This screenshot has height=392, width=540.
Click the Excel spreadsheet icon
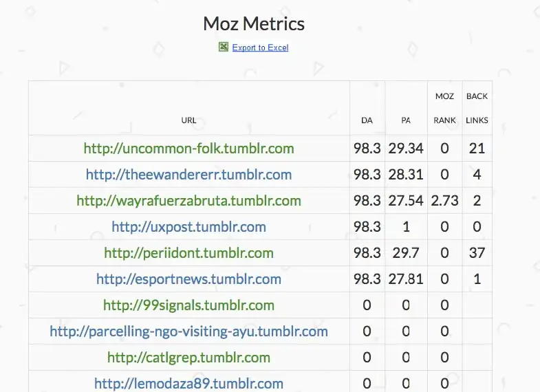[223, 47]
